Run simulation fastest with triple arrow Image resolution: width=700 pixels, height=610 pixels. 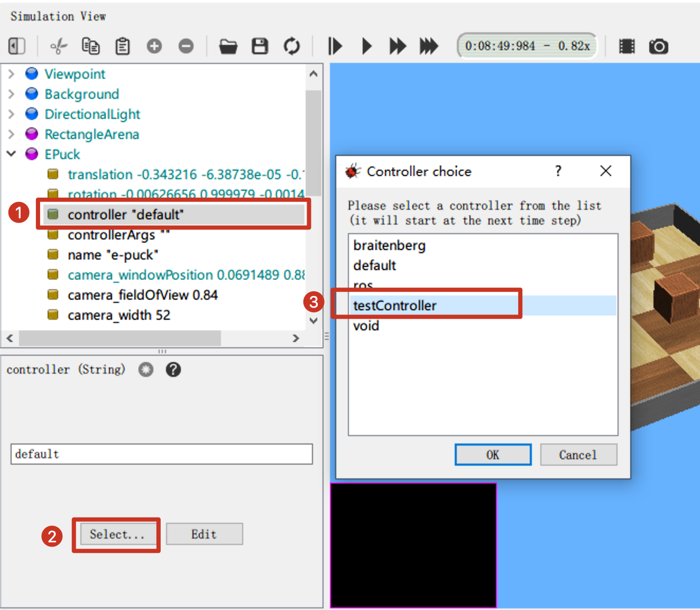coord(429,47)
